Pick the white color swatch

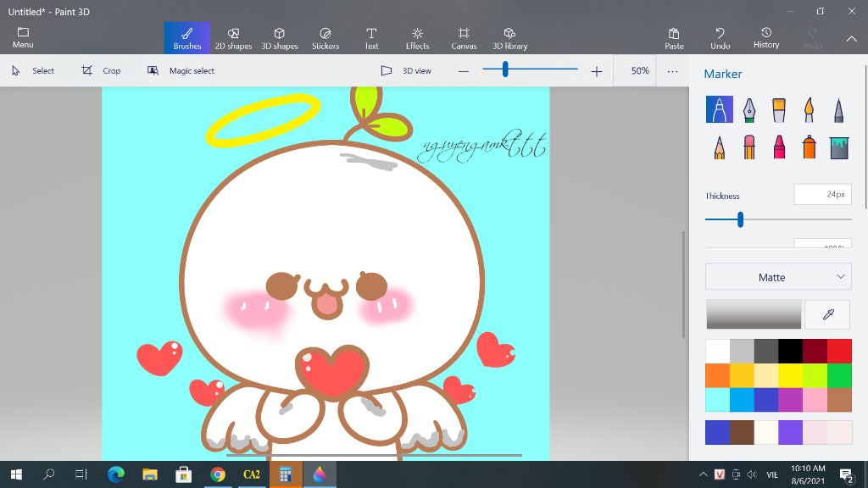717,351
